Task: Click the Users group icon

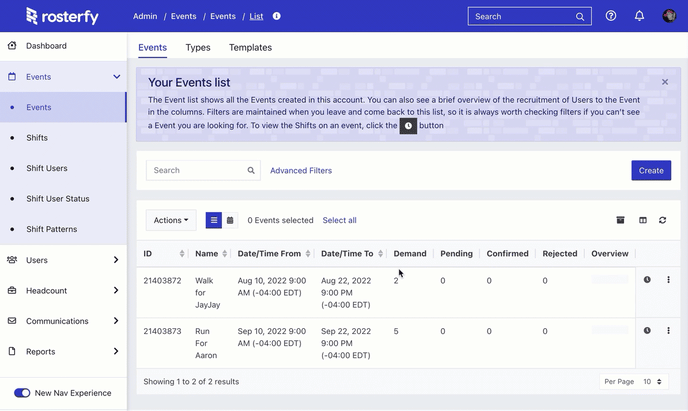Action: 12,260
